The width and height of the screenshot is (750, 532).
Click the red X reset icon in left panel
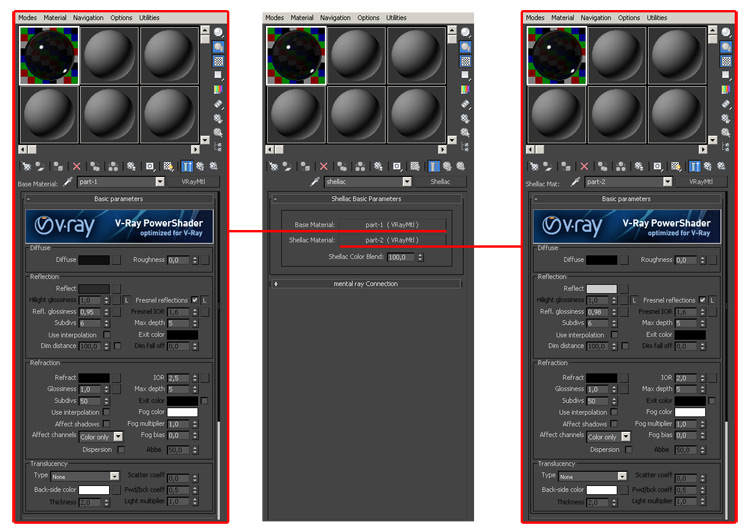pos(76,166)
